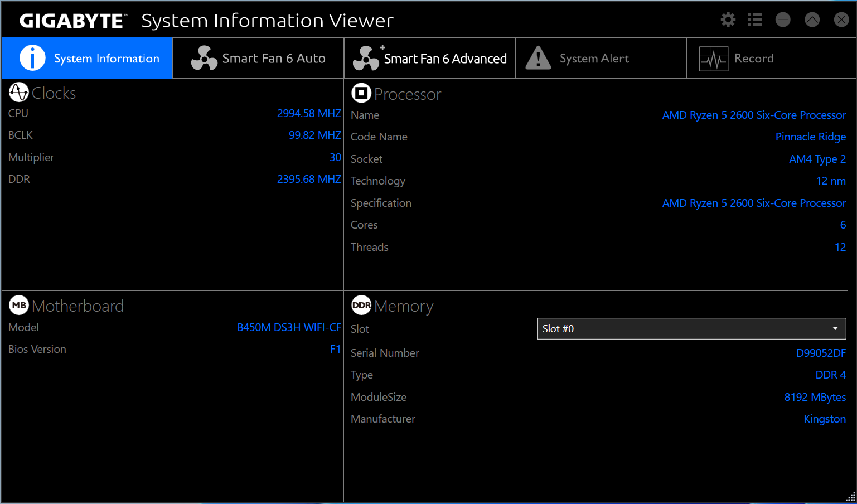Click the B450M DS3H WIFI-CF model value
The height and width of the screenshot is (504, 857).
pyautogui.click(x=289, y=328)
